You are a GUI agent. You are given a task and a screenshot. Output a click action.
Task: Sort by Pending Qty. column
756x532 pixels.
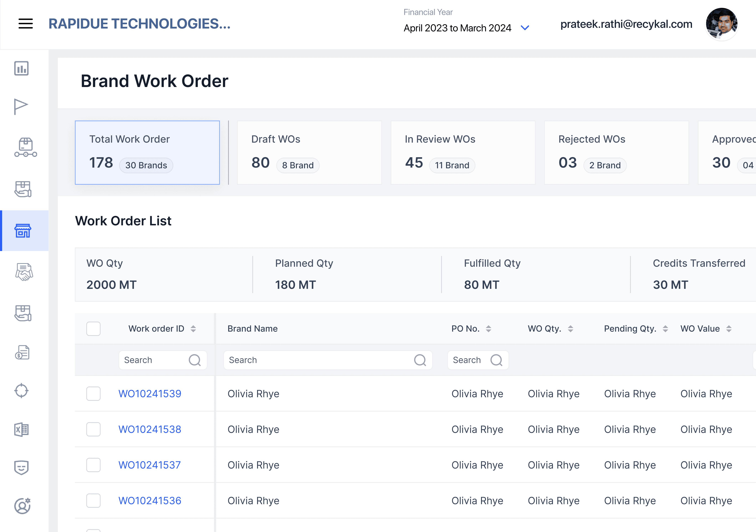(x=665, y=329)
